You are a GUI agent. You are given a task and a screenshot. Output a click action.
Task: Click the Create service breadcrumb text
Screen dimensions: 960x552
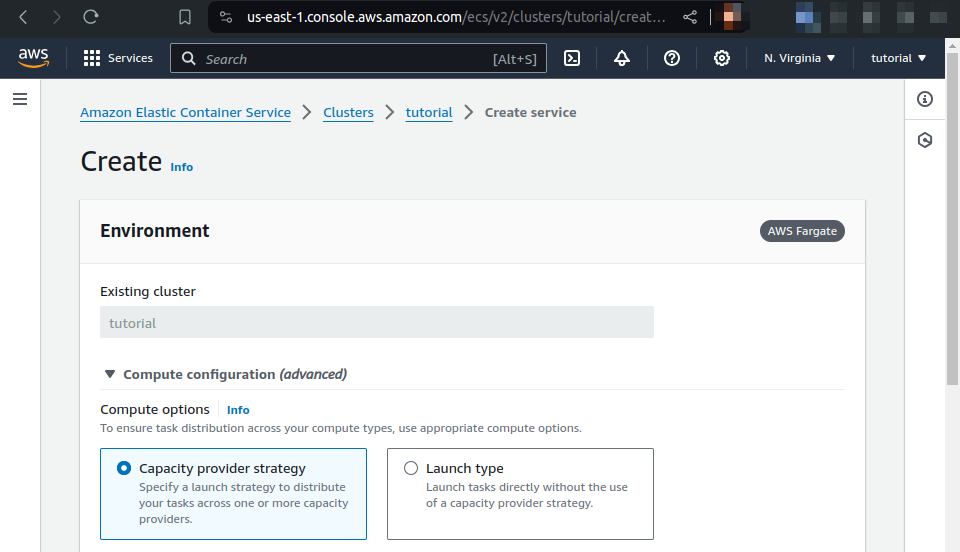530,113
